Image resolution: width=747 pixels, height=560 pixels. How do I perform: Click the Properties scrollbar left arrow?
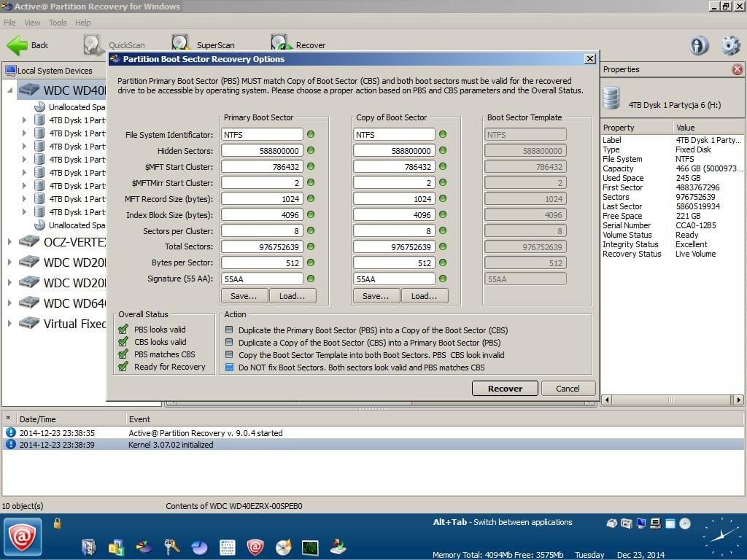click(606, 400)
